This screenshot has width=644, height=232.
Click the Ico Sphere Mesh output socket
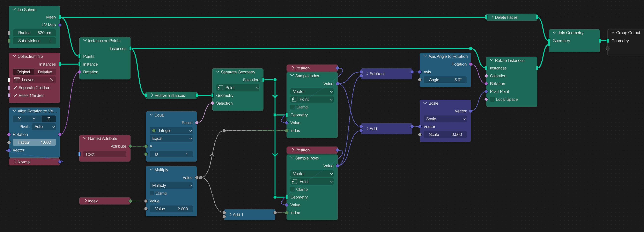click(x=60, y=17)
